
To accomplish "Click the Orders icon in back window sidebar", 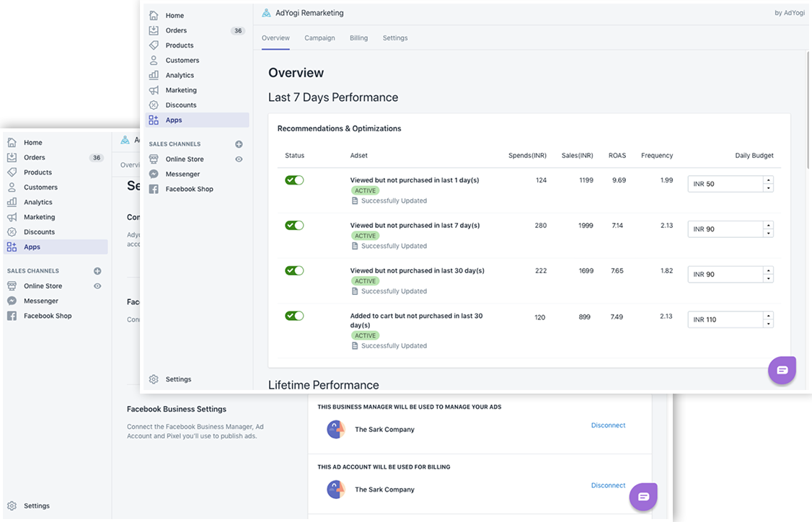I will tap(12, 157).
